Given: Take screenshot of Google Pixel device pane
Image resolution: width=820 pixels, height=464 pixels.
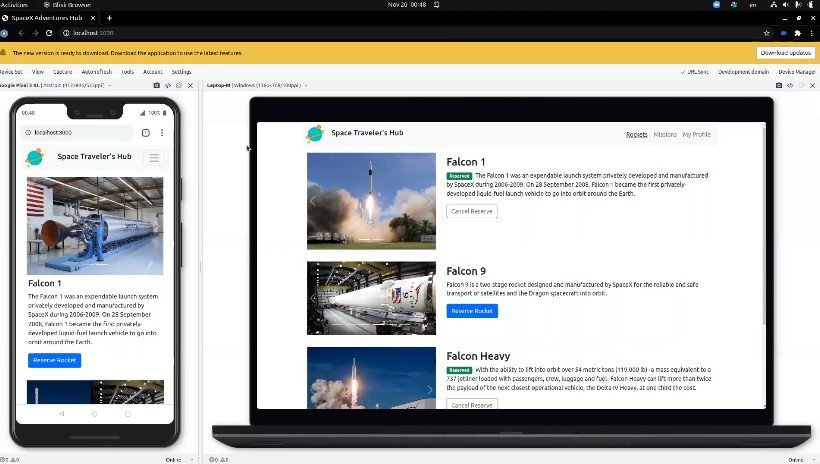Looking at the screenshot, I should (x=156, y=85).
